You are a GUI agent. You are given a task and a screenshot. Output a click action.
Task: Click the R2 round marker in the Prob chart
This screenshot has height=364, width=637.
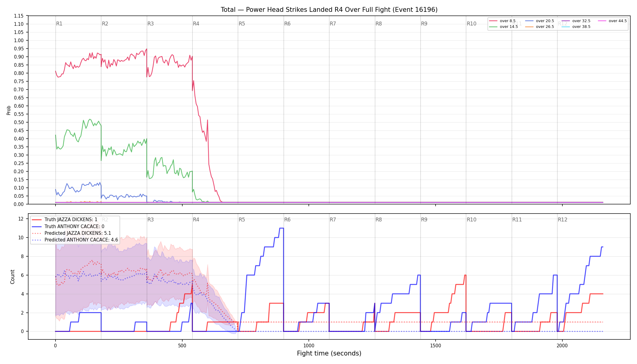[105, 24]
